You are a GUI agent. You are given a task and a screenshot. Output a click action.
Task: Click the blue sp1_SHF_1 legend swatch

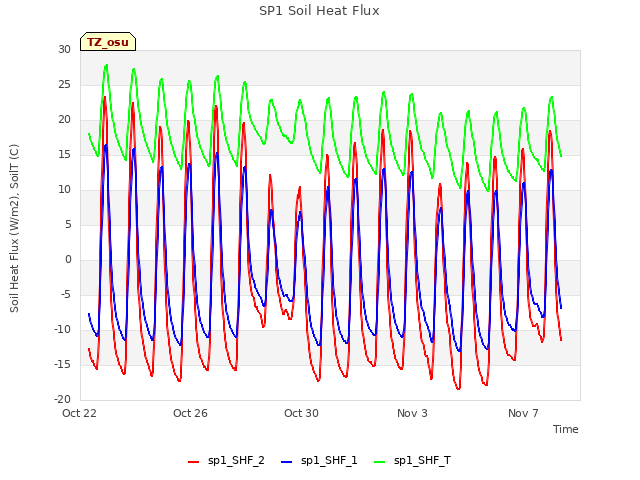coord(287,462)
